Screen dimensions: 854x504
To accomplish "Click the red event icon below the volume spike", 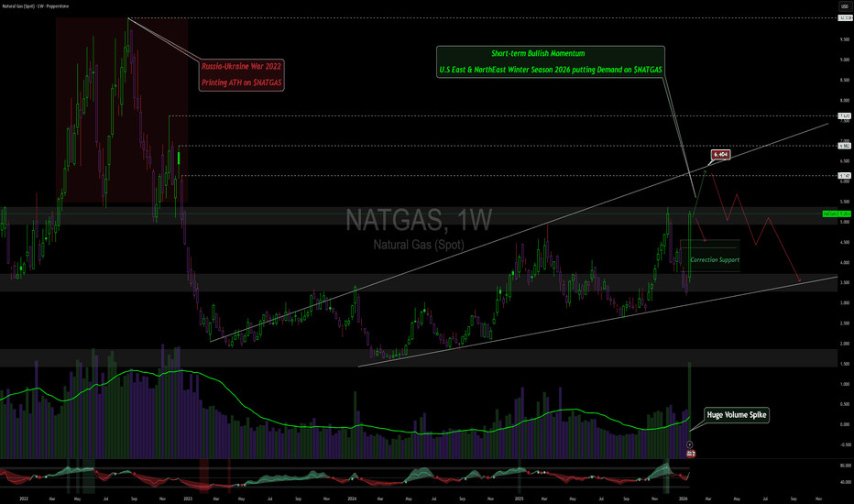I will pyautogui.click(x=690, y=454).
